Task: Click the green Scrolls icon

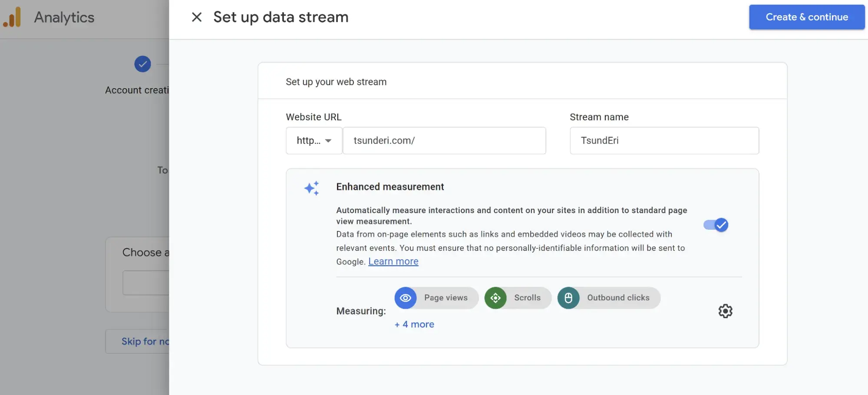Action: (495, 298)
